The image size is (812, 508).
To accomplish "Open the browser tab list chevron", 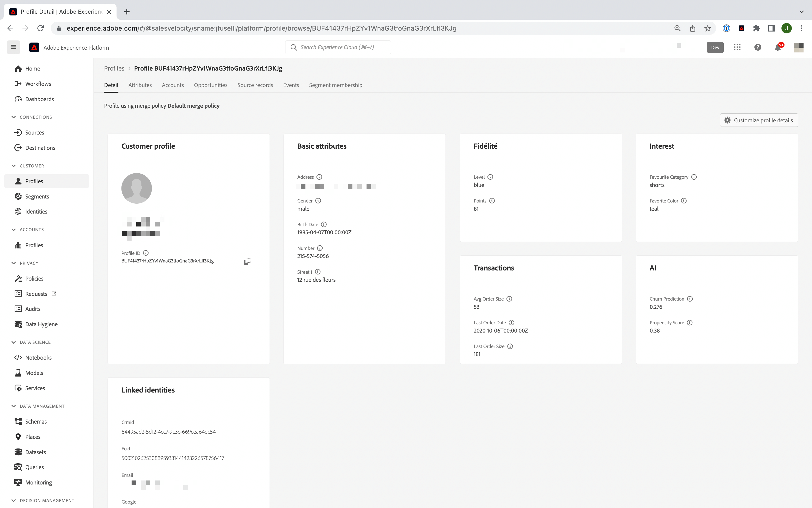I will tap(802, 12).
